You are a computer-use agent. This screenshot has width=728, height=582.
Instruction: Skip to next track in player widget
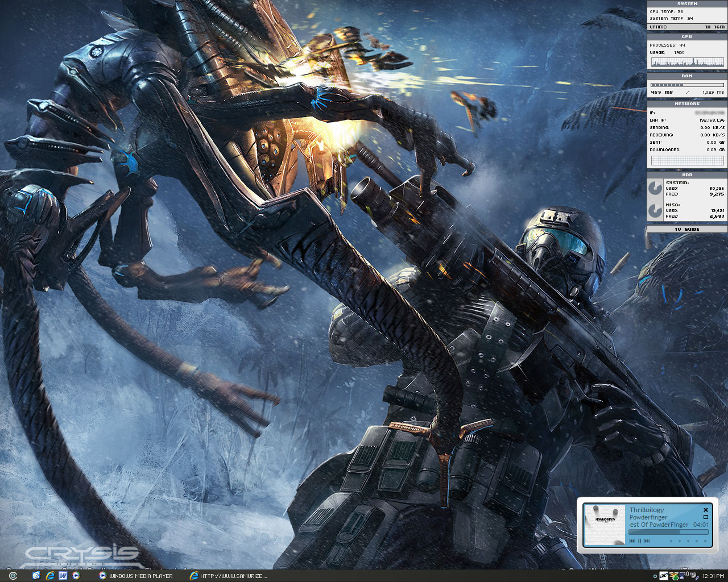(647, 541)
